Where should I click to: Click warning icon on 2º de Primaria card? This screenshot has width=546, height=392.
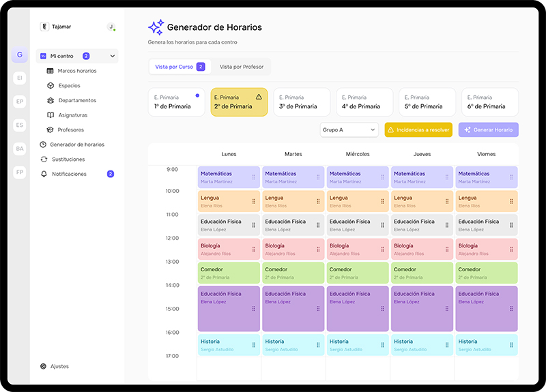259,97
